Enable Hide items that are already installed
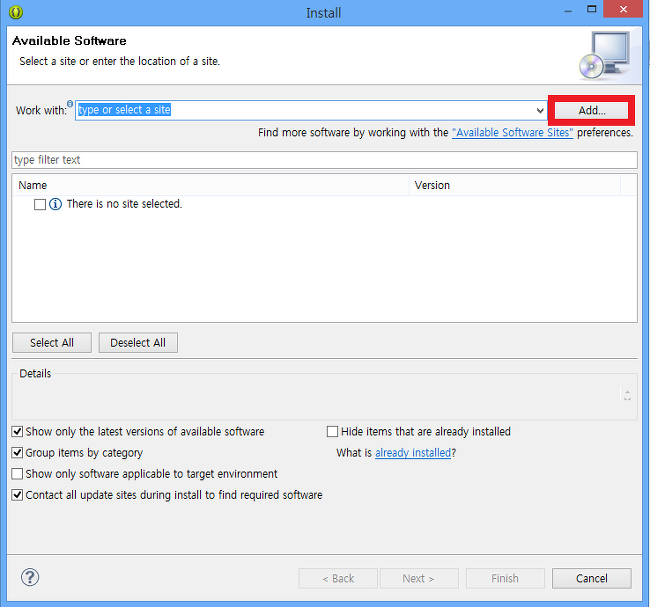 coord(332,432)
